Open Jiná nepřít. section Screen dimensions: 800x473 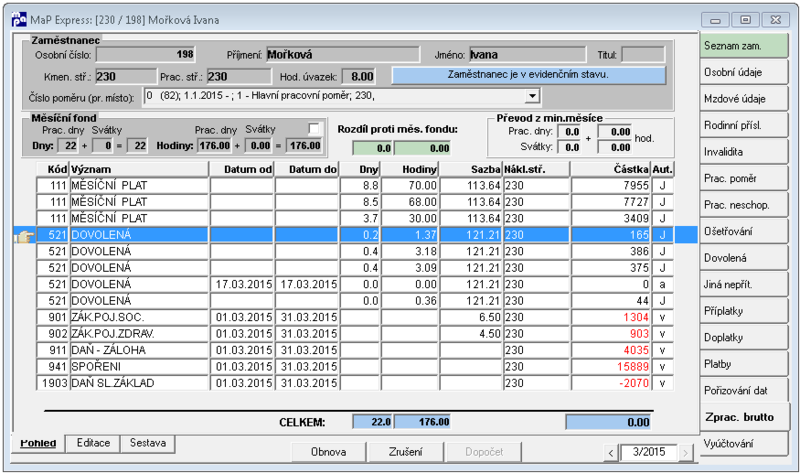click(x=744, y=285)
